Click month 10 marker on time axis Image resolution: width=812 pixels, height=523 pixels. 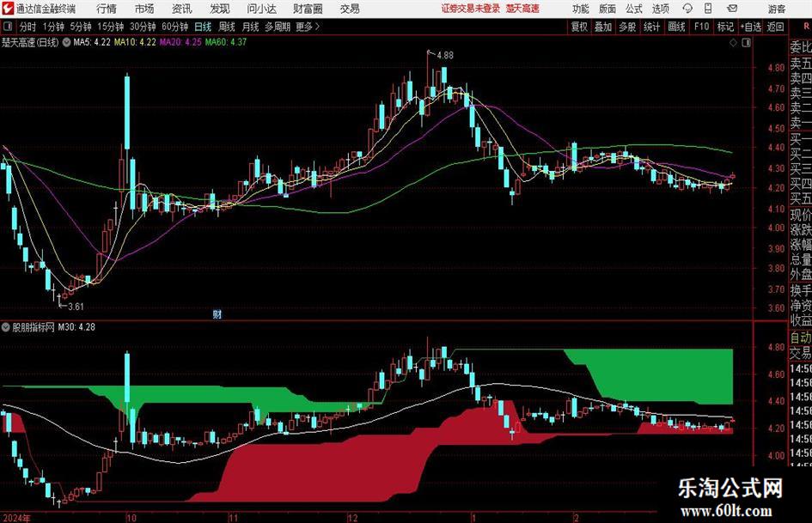click(x=131, y=518)
